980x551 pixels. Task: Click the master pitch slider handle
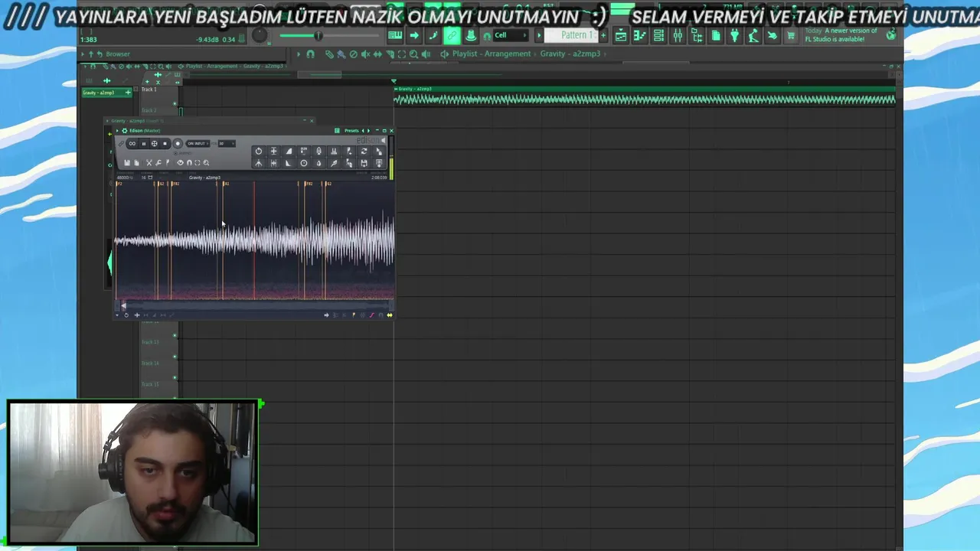coord(318,35)
